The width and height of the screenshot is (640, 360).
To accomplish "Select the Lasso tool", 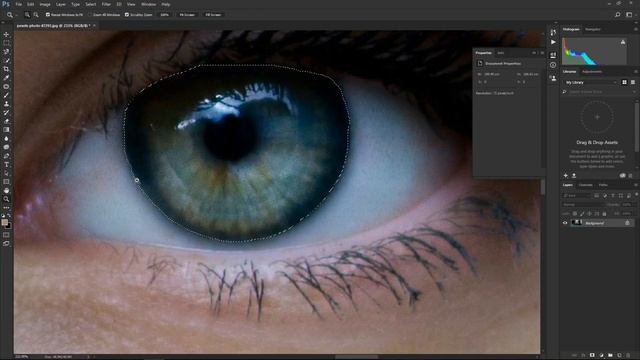I will point(6,52).
